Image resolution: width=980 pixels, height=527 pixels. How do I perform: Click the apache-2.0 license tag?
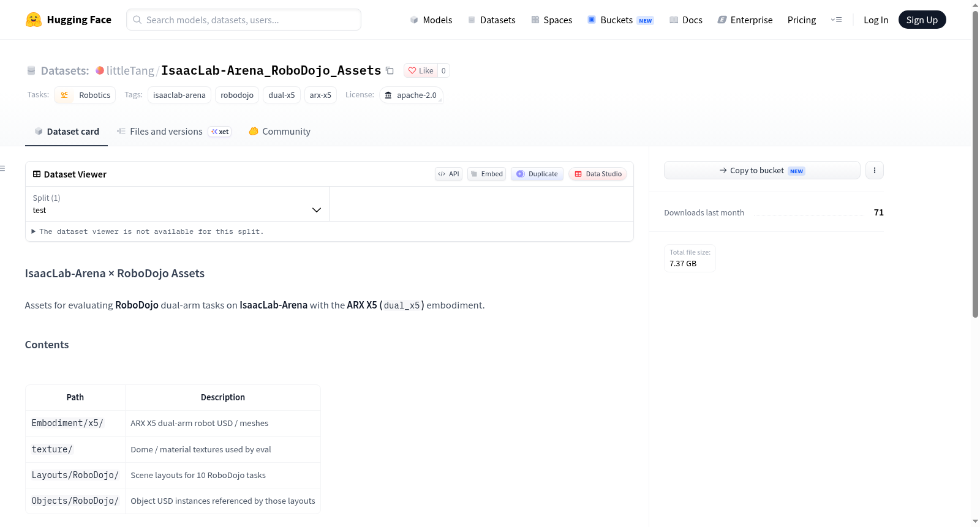pyautogui.click(x=411, y=95)
